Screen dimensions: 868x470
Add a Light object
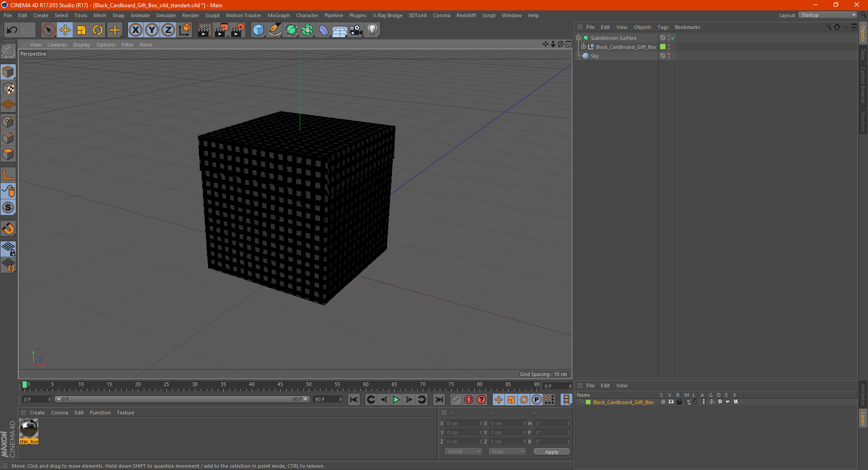tap(373, 30)
